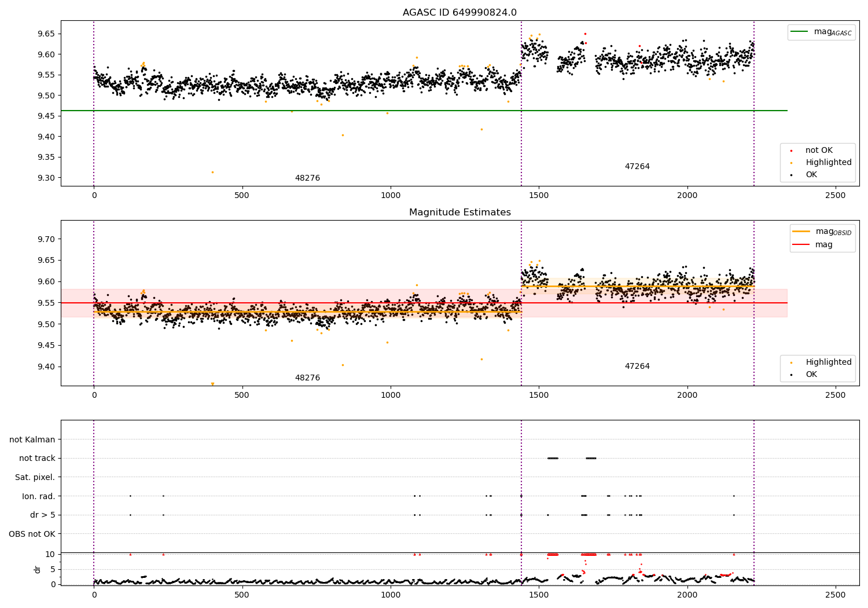The height and width of the screenshot is (608, 868).
Task: Click "OK" in the top plot's lower legend
Action: 811,175
